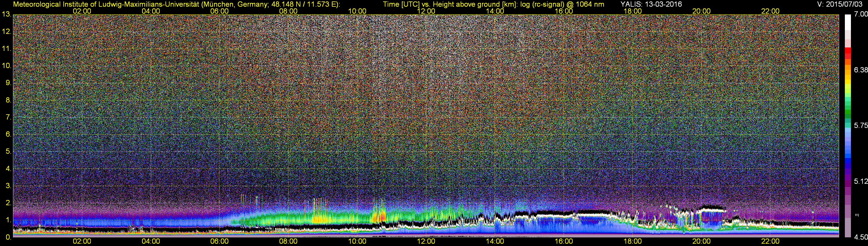Click the 6.38 colorbar label
The height and width of the screenshot is (246, 868).
pos(860,70)
